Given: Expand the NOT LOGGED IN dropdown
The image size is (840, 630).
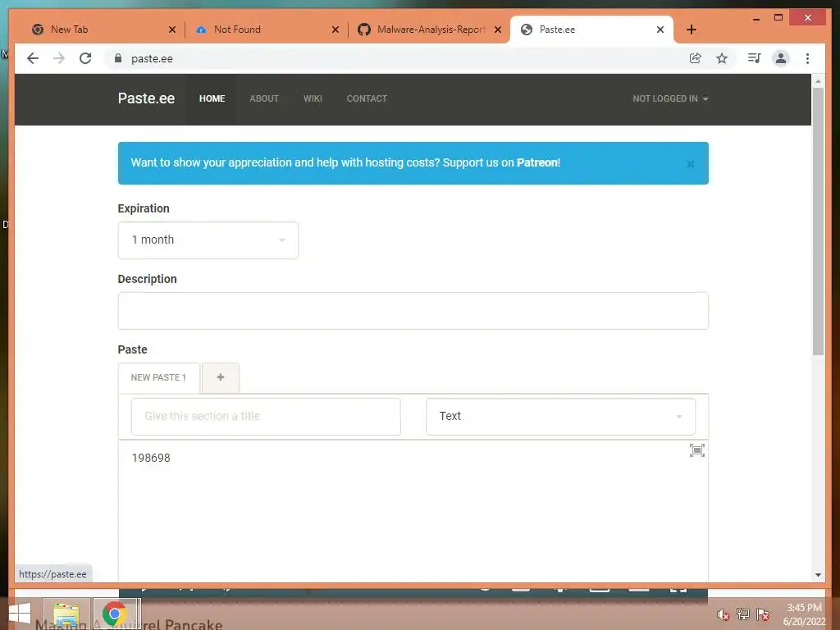Looking at the screenshot, I should [670, 98].
